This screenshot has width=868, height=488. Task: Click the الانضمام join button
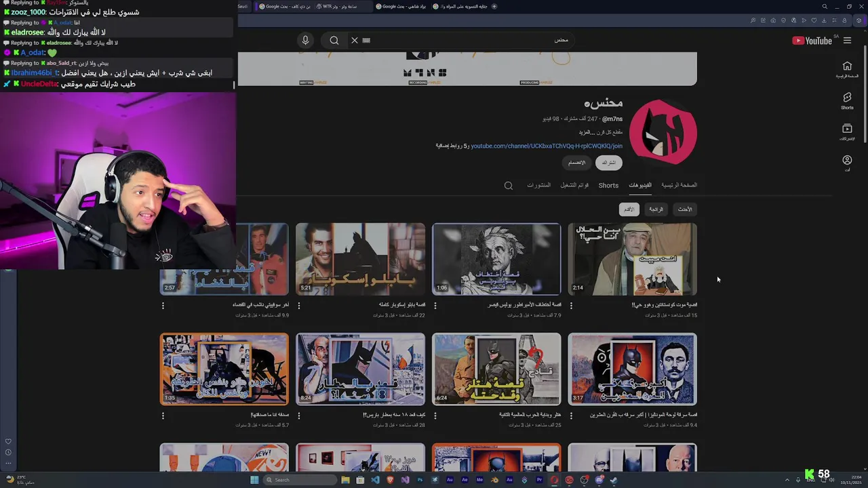pos(576,163)
